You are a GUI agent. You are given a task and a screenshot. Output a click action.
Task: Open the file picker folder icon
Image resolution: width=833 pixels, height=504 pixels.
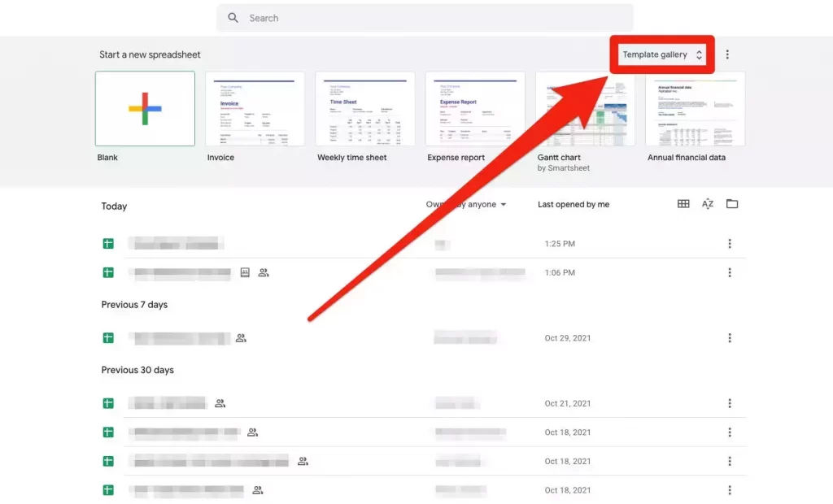point(732,204)
